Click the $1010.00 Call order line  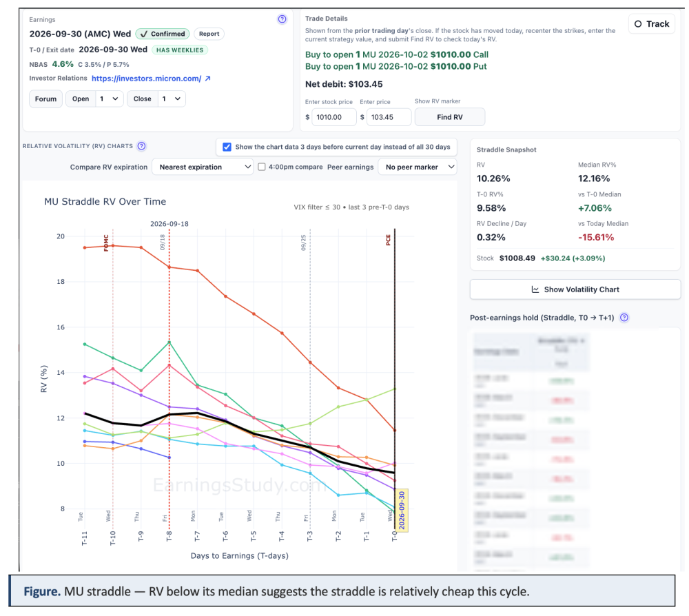tap(397, 54)
